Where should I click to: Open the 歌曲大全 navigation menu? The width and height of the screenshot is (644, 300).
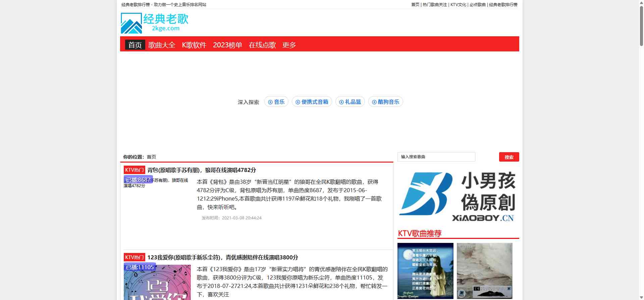click(x=162, y=45)
